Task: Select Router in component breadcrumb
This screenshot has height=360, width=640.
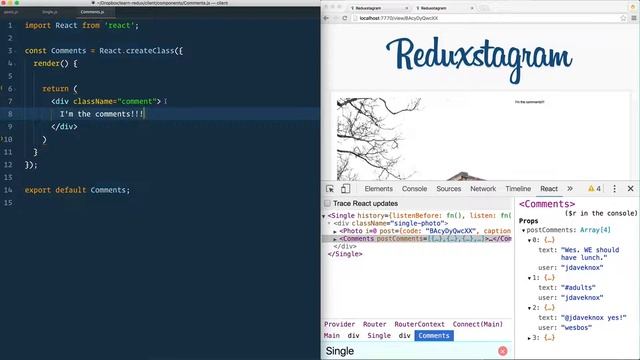Action: tap(374, 324)
